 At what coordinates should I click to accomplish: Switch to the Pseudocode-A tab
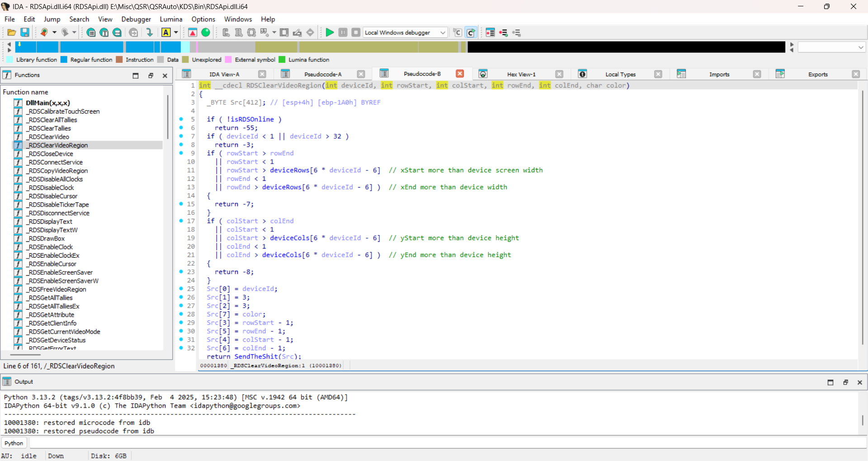click(x=323, y=74)
